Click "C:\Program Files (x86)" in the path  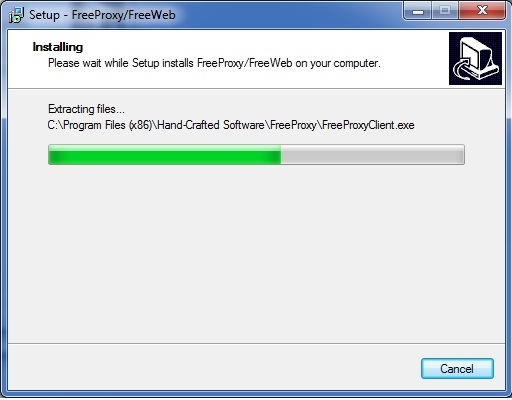click(x=100, y=125)
